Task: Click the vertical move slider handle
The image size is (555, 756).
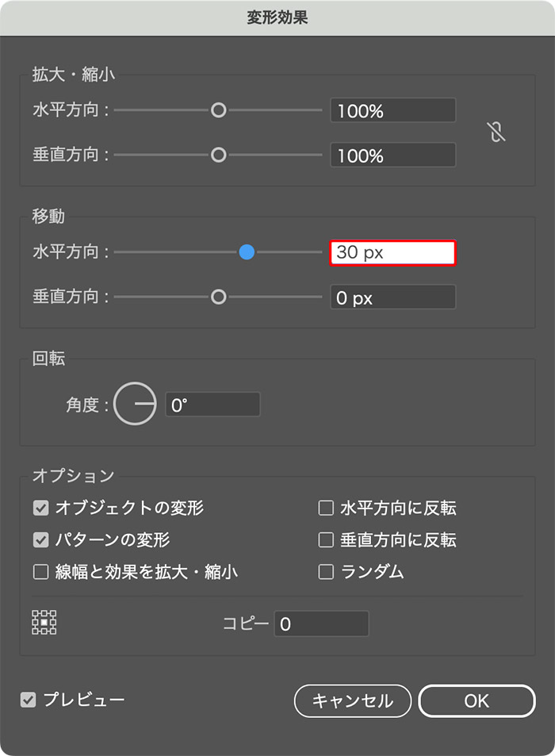Action: tap(219, 297)
